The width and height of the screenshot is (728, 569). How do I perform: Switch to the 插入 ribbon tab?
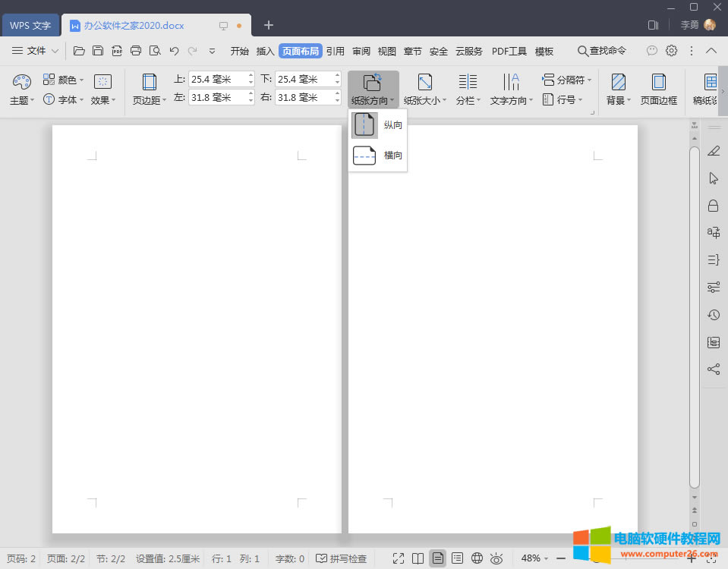[265, 51]
